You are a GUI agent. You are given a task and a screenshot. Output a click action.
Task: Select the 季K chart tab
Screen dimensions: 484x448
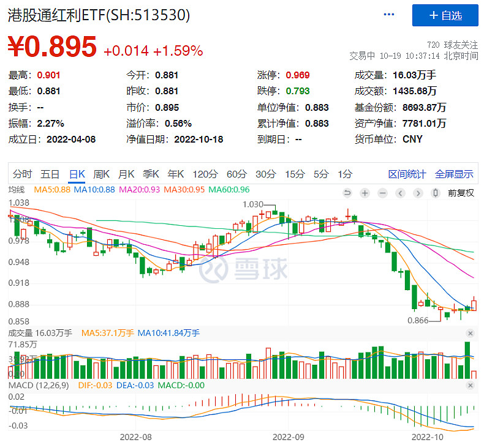click(151, 174)
